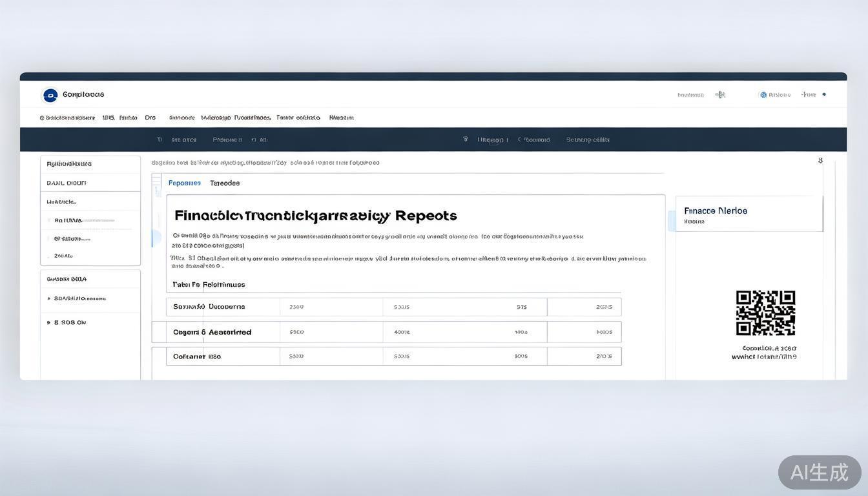This screenshot has height=496, width=868.
Task: Click the small audio-bars icon in the header
Action: pos(720,95)
